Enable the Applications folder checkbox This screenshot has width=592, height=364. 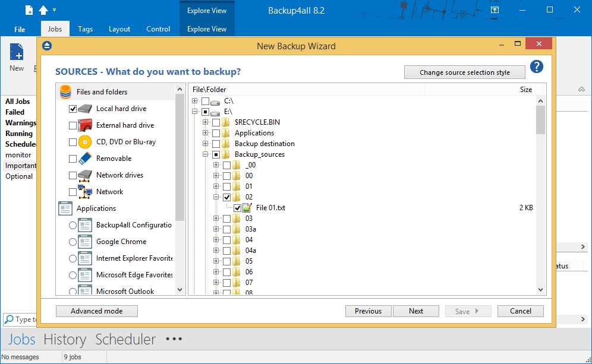click(216, 133)
